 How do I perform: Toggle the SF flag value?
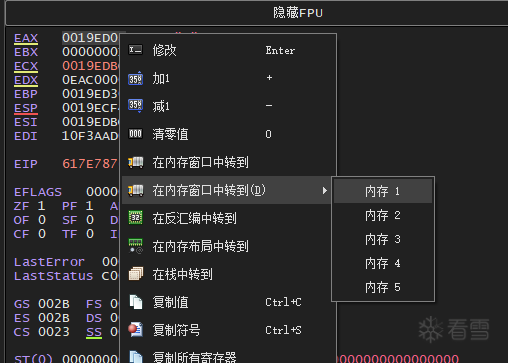[90, 220]
